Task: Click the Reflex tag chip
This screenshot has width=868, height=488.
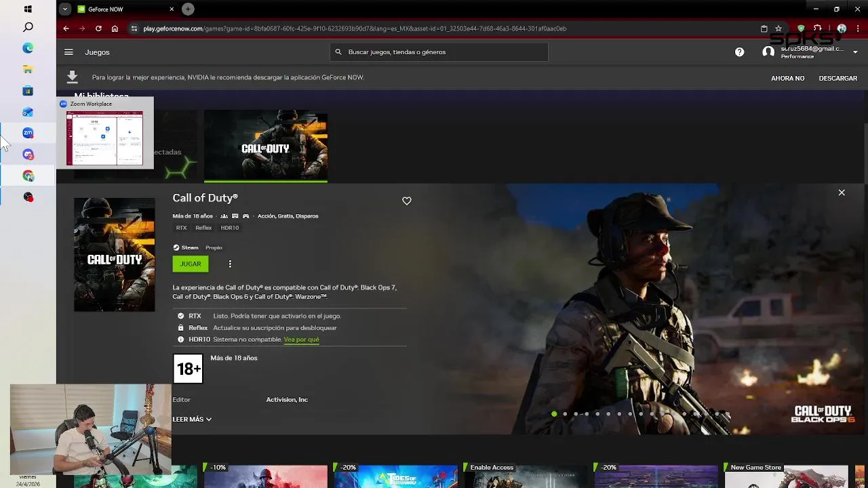Action: pos(203,228)
